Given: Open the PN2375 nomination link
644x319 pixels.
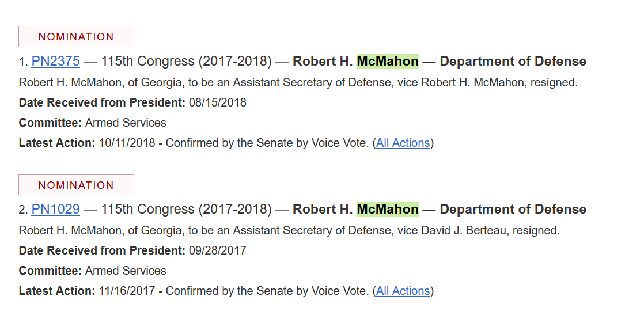Looking at the screenshot, I should click(55, 61).
